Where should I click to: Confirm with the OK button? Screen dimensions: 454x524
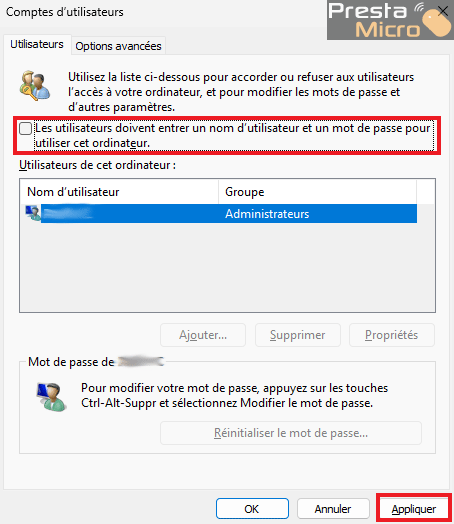[x=252, y=509]
